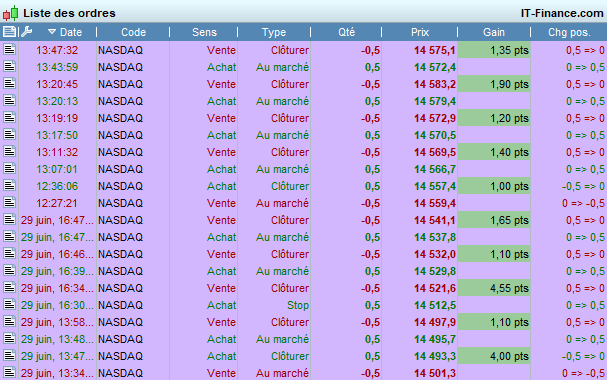Click the 1,65 pts gain cell
607x380 pixels.
494,221
